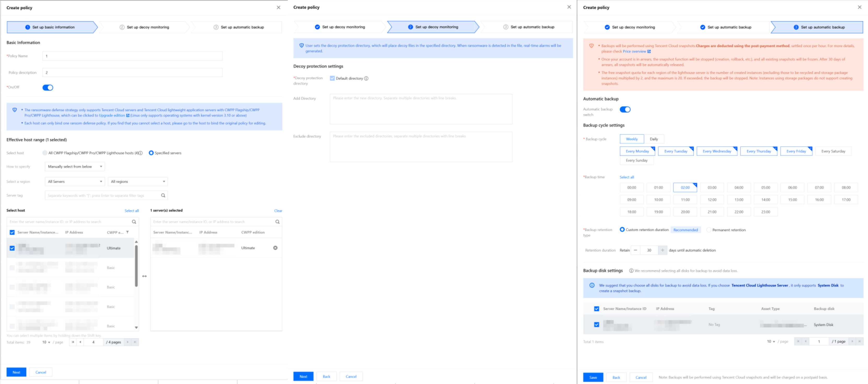868x384 pixels.
Task: Select the Weekly backup cycle tab
Action: [x=631, y=139]
